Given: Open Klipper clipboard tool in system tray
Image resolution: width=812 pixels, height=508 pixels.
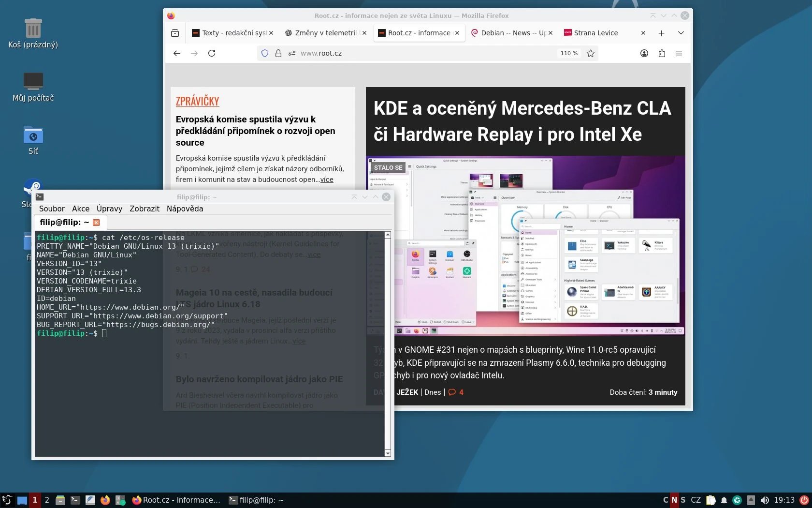Looking at the screenshot, I should [710, 500].
